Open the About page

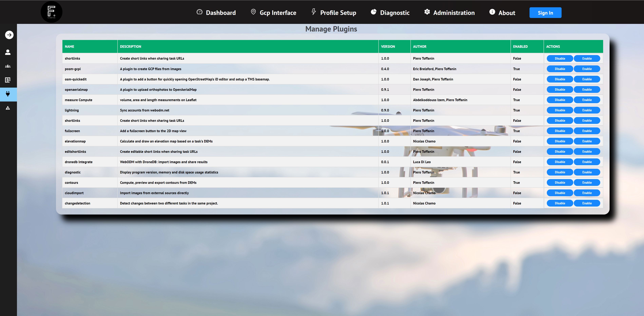click(506, 13)
